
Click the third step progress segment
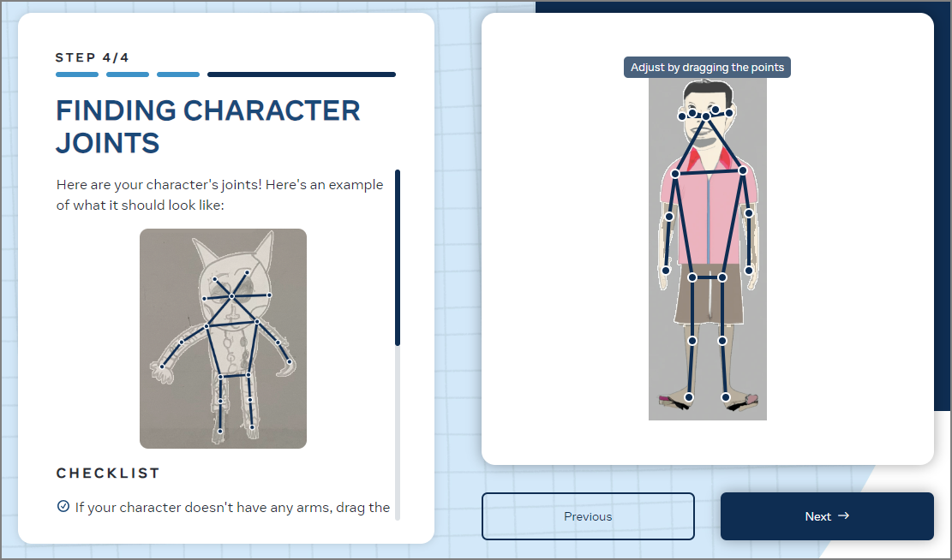(x=178, y=74)
